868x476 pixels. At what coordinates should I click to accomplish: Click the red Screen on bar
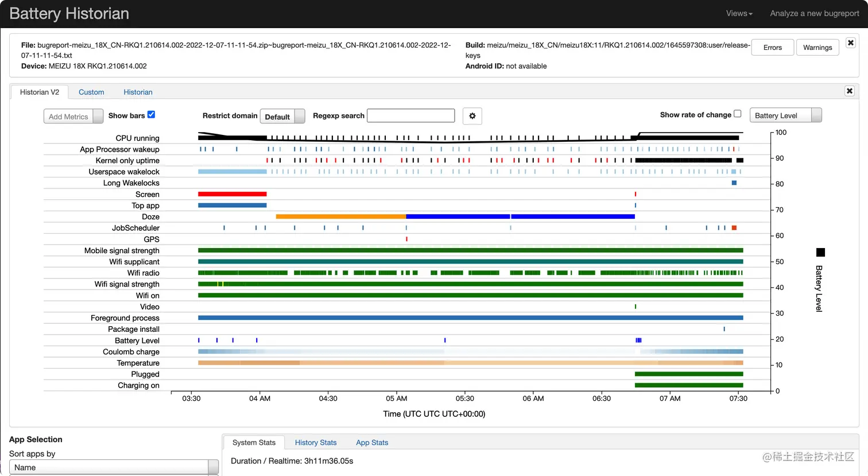pos(232,194)
